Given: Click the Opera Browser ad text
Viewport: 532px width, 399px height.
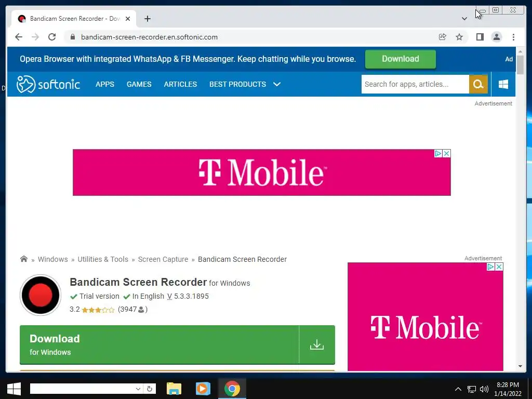Looking at the screenshot, I should click(x=188, y=59).
